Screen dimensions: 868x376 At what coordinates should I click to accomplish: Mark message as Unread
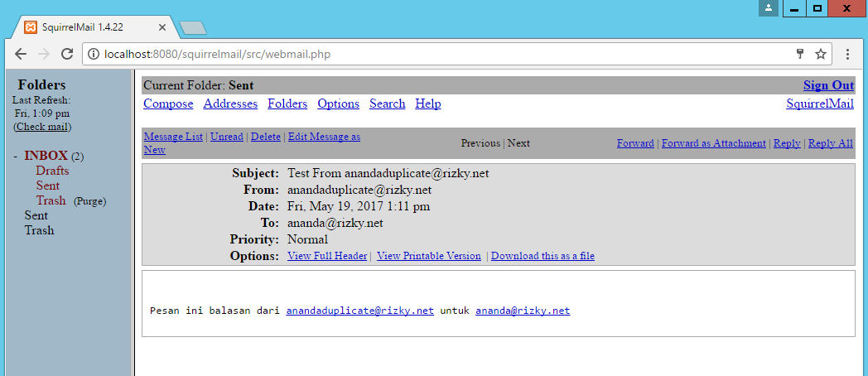227,137
